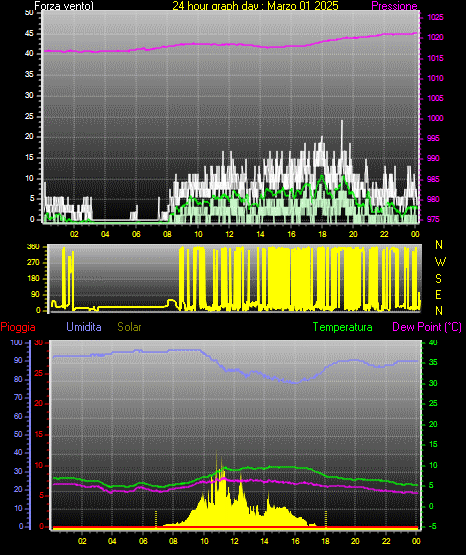Click wind speed scale value 45
Viewport: 466px width, 555px height.
29,34
